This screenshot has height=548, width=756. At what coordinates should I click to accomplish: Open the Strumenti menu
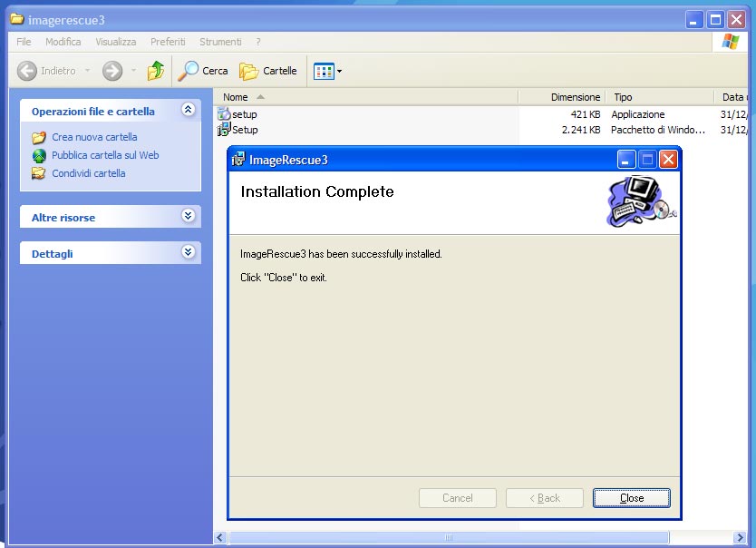tap(220, 42)
